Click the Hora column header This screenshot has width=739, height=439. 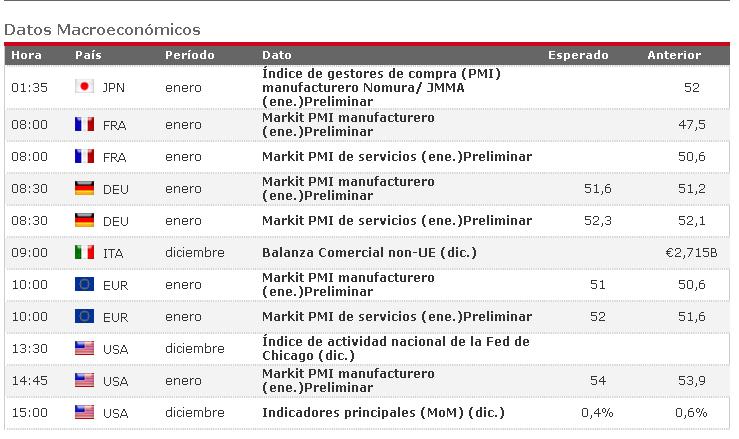click(x=27, y=55)
